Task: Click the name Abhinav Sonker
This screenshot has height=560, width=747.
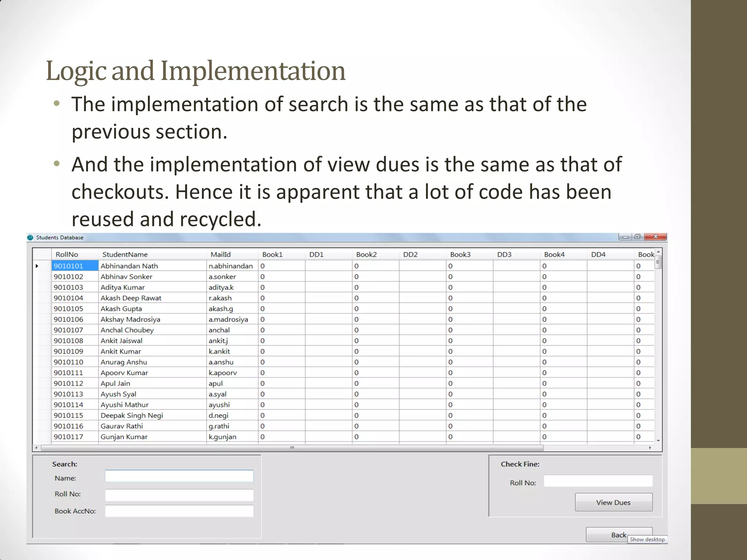Action: [x=126, y=276]
